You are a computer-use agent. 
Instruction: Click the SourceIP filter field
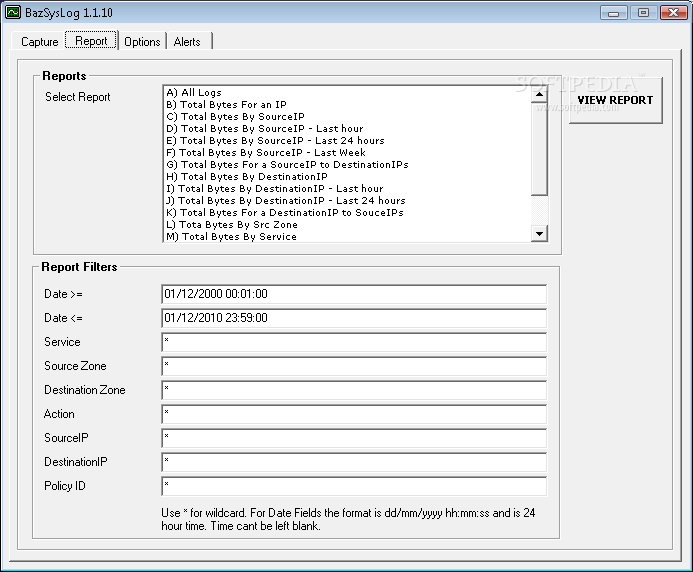(x=354, y=438)
